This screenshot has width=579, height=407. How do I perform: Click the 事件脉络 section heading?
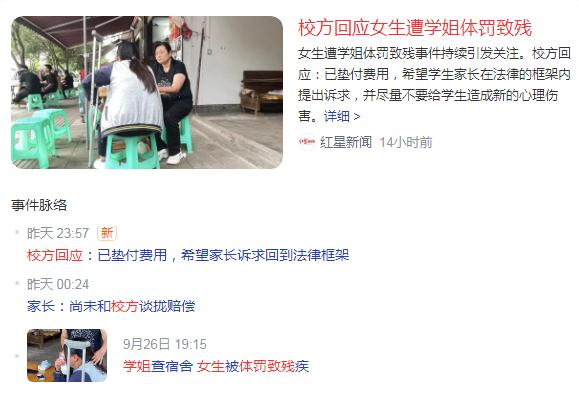tap(39, 205)
